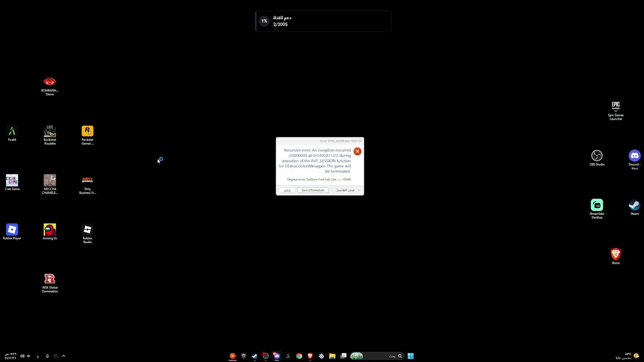Open the volume control in system tray

point(22,356)
